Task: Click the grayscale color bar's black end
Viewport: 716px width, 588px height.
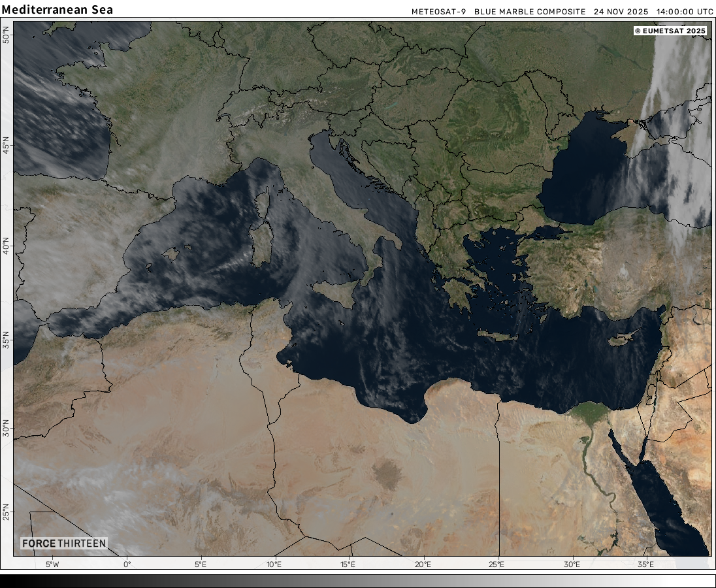Action: point(8,581)
